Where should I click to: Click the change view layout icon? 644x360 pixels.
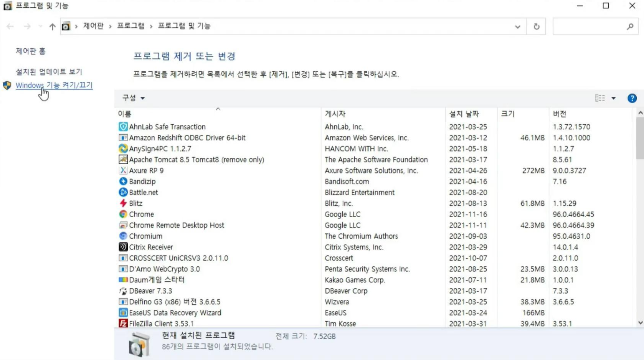600,98
